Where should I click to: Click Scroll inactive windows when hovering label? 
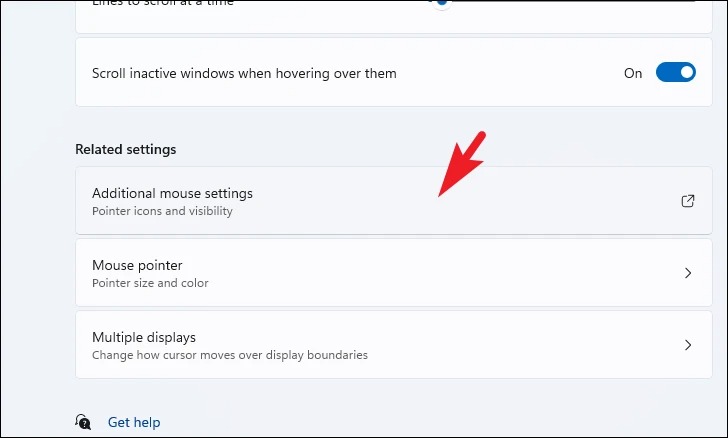coord(244,73)
